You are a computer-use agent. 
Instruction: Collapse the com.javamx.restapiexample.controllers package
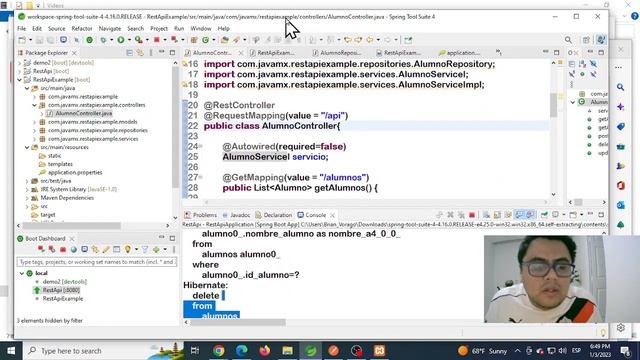34,105
